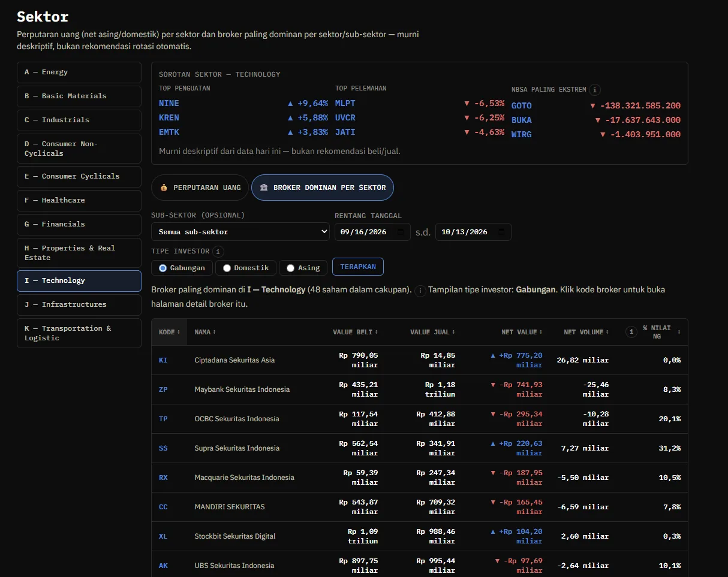Open stock UVCR link
Screen dimensions: 728x577
[345, 117]
